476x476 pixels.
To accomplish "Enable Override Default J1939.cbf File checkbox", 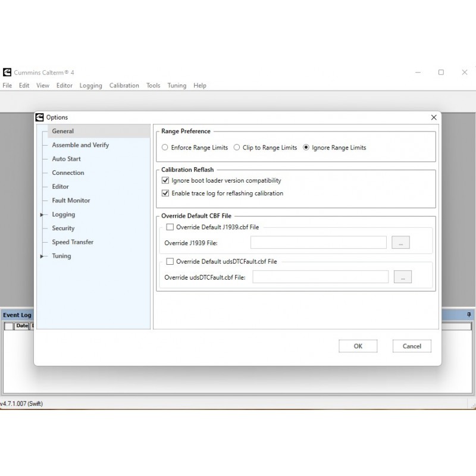I will pos(170,227).
